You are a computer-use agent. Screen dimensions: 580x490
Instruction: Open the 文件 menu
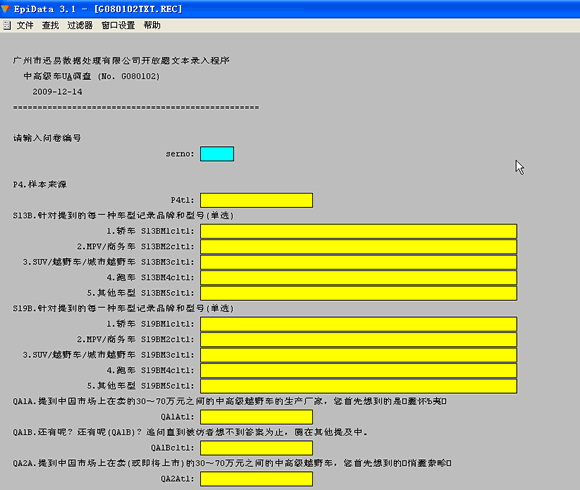(25, 25)
